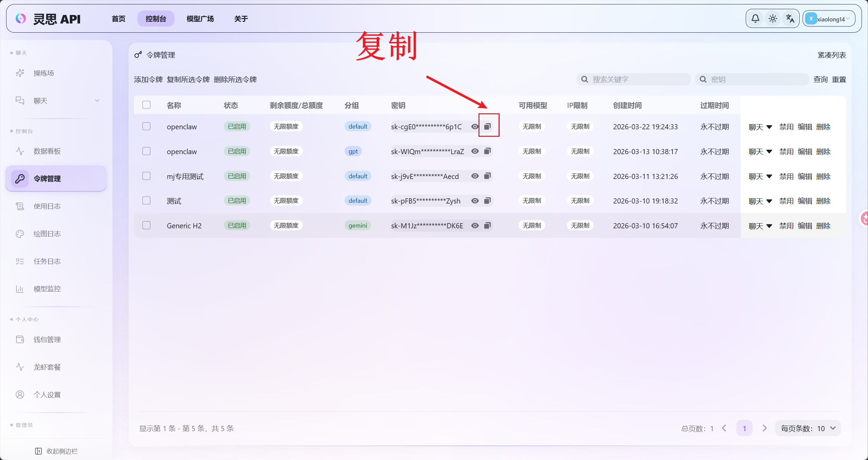Tick the select-all checkbox in table header
The width and height of the screenshot is (868, 460).
(146, 105)
